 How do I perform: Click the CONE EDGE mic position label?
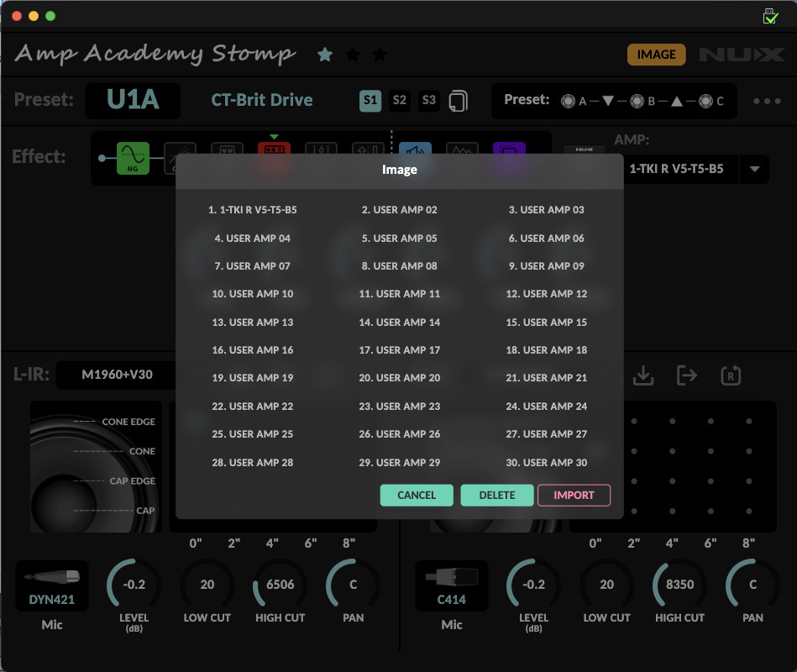pos(128,422)
